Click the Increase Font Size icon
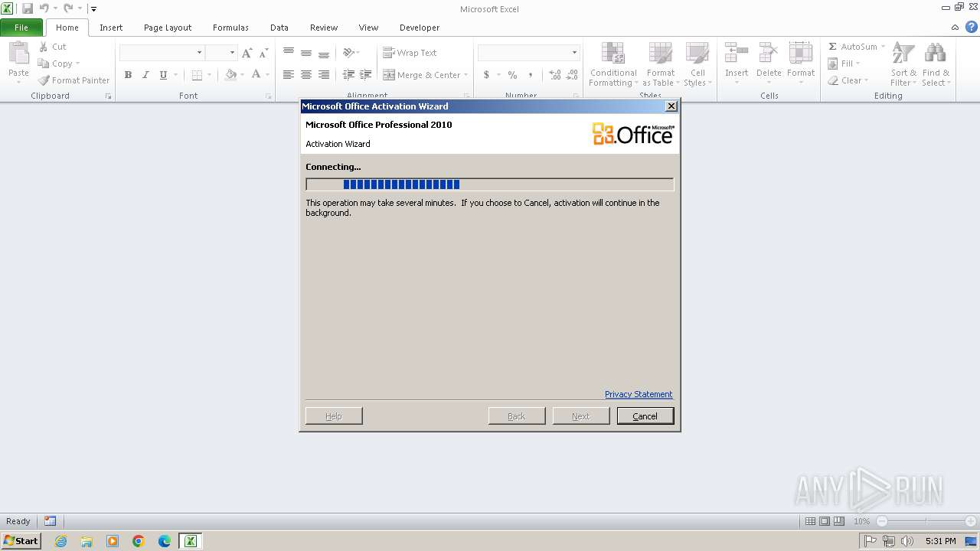 click(247, 53)
